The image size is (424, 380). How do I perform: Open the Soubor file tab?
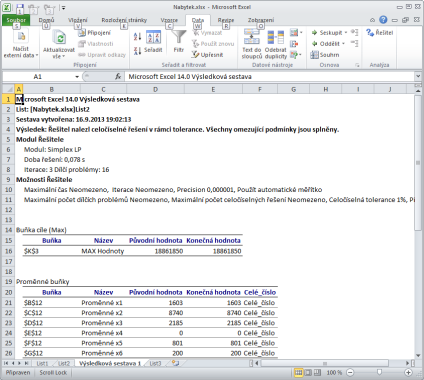pos(16,20)
